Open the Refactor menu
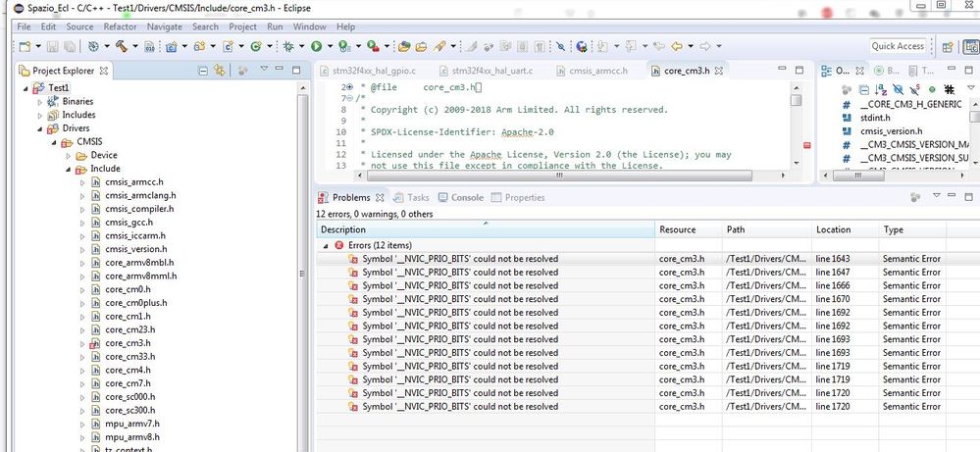Image resolution: width=980 pixels, height=452 pixels. click(120, 26)
